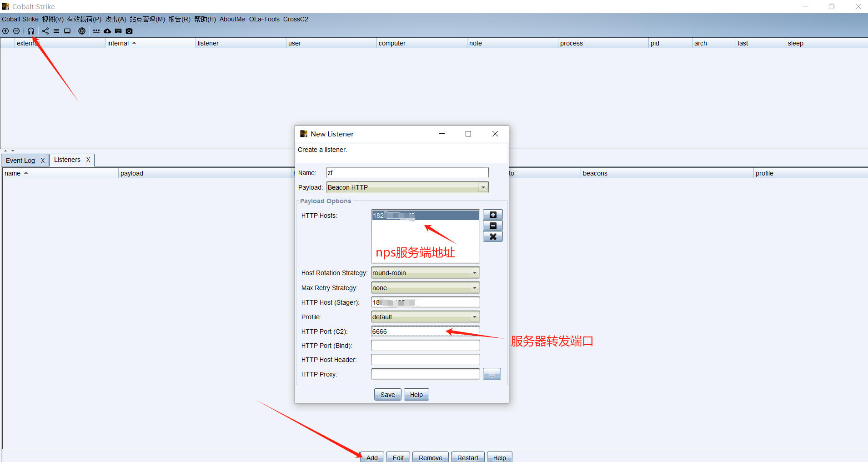Open the 有效载荷(P) menu

tap(84, 19)
